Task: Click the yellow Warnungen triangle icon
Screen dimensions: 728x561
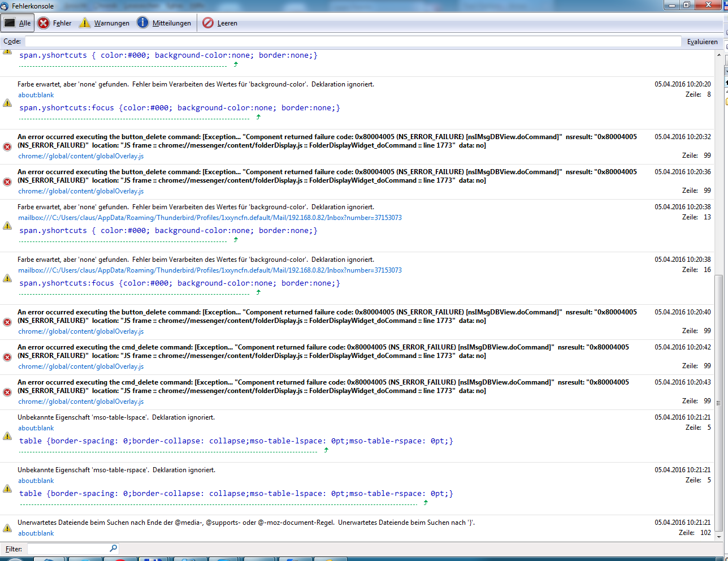Action: (85, 23)
